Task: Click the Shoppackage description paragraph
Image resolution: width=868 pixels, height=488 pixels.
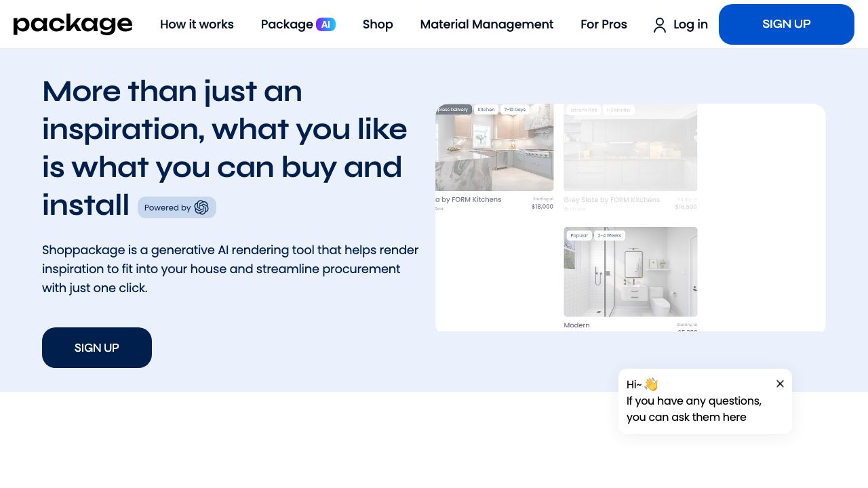Action: [231, 269]
